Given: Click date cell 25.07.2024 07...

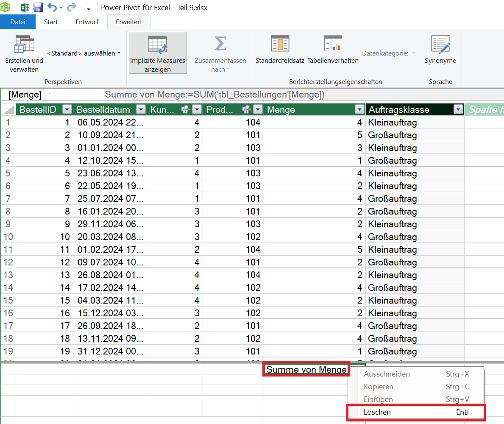Looking at the screenshot, I should tap(110, 198).
